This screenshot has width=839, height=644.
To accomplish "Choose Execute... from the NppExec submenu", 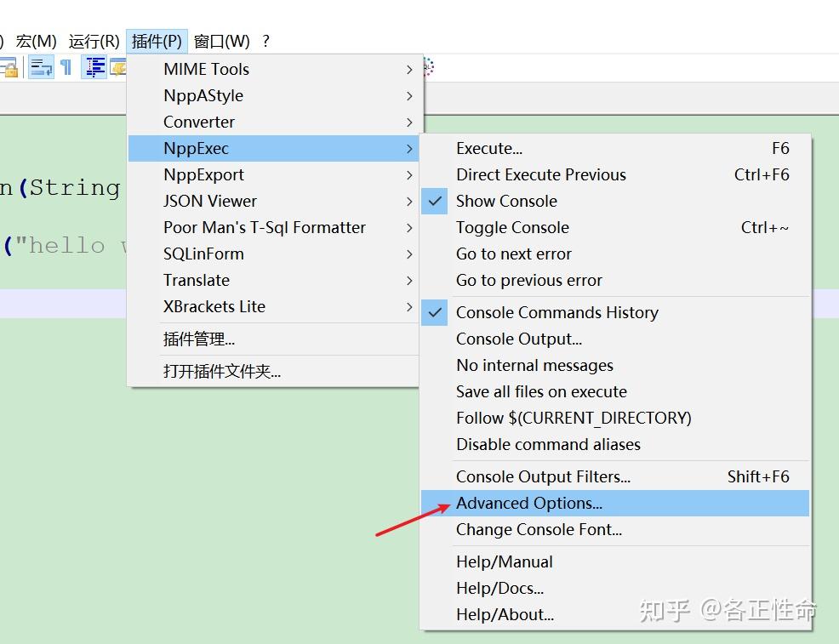I will pos(489,148).
